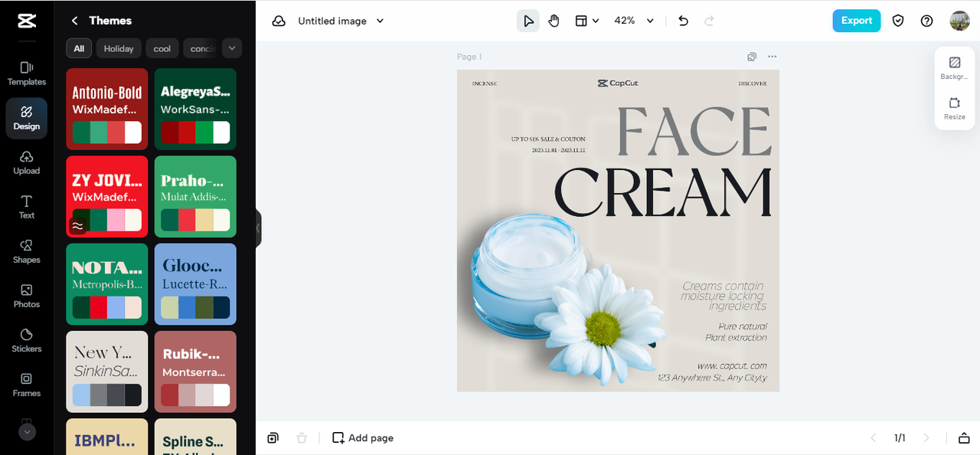
Task: Expand the pages panel icon
Action: (x=964, y=438)
